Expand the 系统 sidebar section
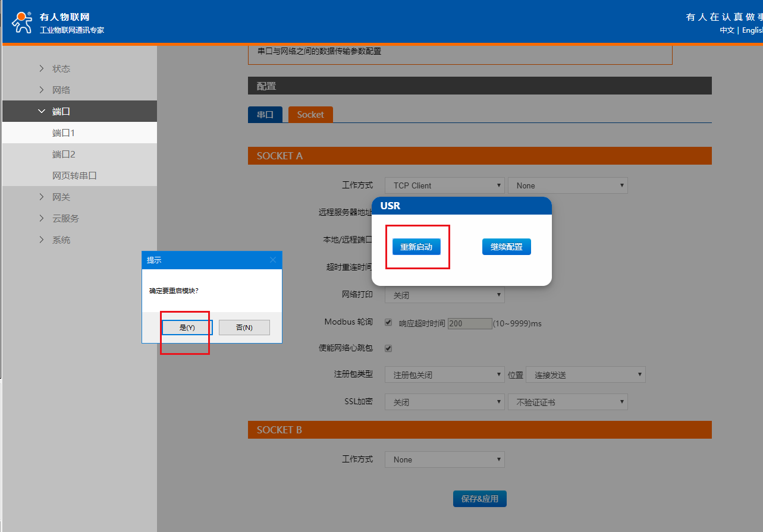The height and width of the screenshot is (532, 763). click(61, 240)
